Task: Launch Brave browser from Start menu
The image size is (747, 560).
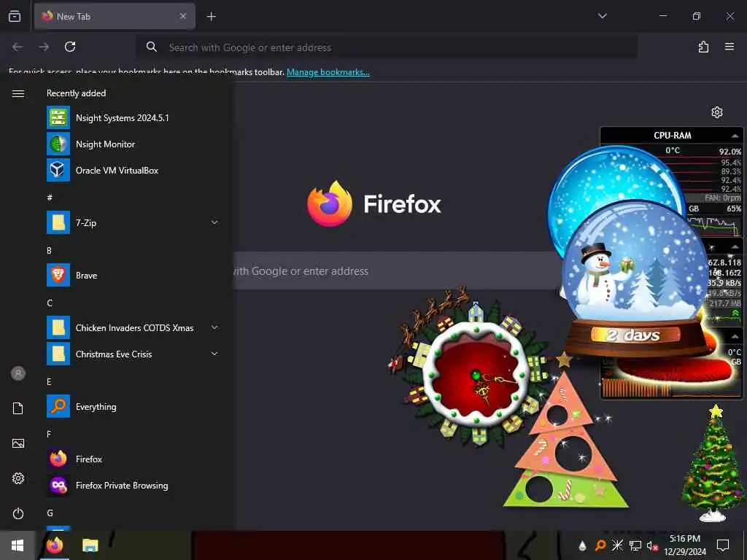Action: [x=131, y=275]
